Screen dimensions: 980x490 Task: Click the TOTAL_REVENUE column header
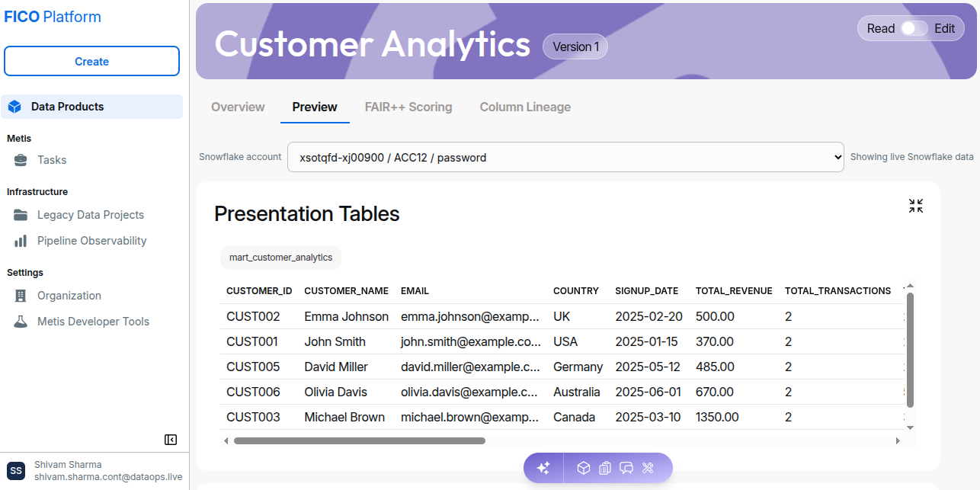[x=734, y=291]
